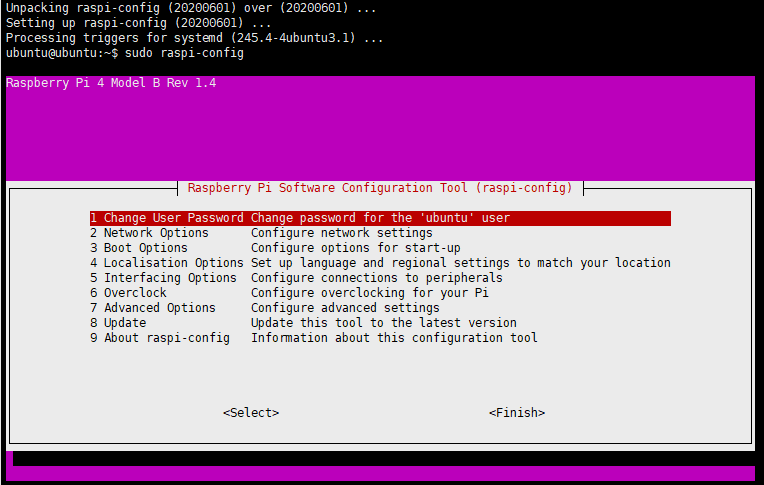The height and width of the screenshot is (485, 764).
Task: Click 'Configure options for start-up' description
Action: [x=356, y=248]
